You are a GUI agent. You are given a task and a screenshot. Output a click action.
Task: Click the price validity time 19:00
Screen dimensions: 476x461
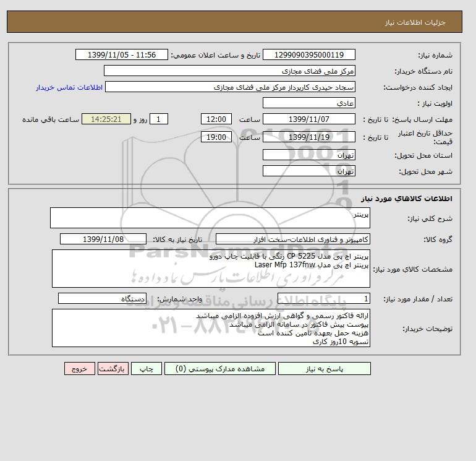pos(216,137)
